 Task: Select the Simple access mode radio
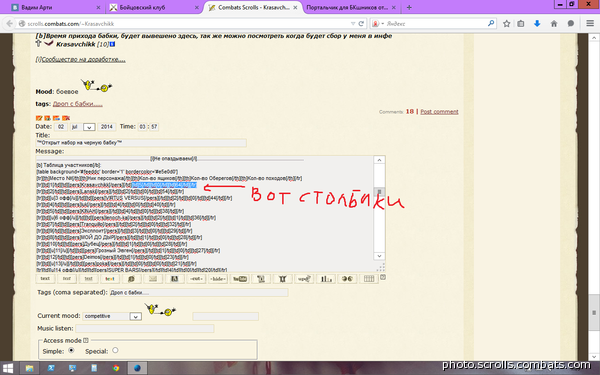point(71,351)
